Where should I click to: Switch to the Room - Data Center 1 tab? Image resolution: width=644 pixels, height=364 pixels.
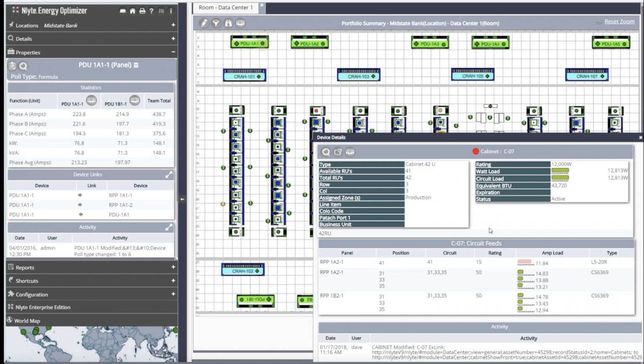[226, 7]
